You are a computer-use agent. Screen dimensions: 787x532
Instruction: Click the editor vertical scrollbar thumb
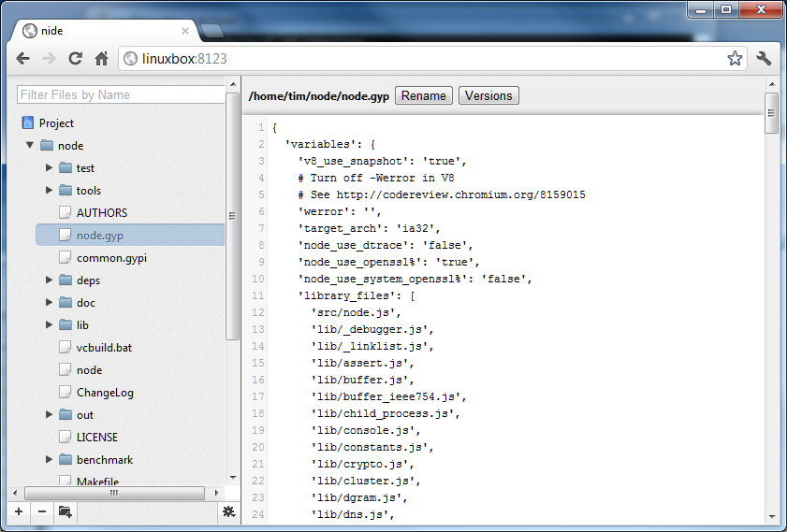pyautogui.click(x=771, y=113)
